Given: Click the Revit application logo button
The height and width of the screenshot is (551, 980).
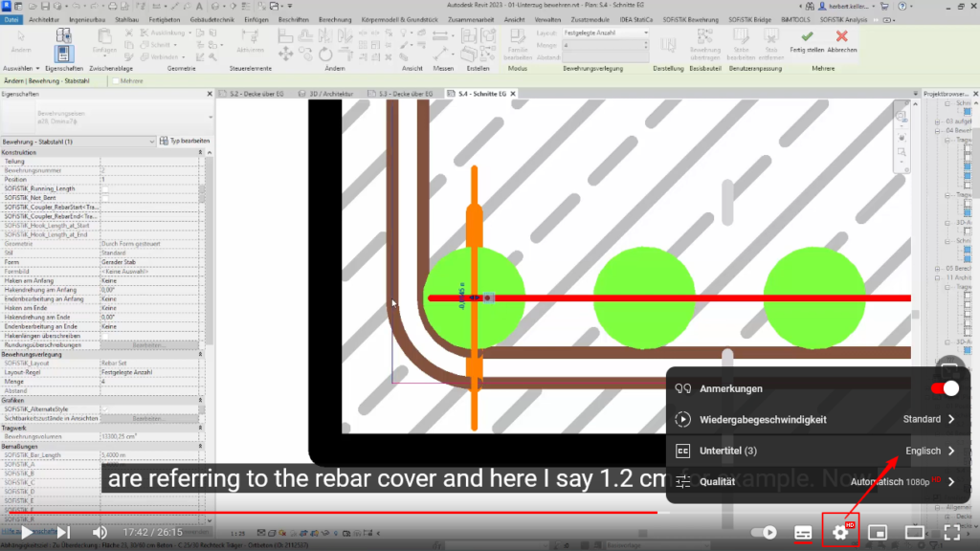Looking at the screenshot, I should (x=6, y=6).
